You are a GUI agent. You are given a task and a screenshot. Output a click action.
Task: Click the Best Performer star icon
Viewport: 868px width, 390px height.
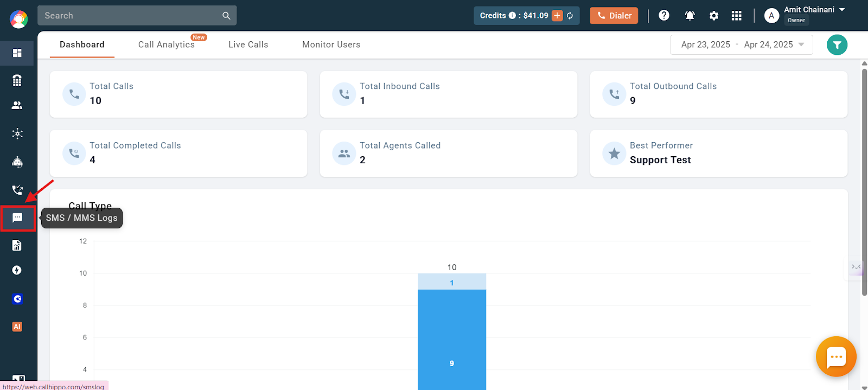[x=614, y=154]
